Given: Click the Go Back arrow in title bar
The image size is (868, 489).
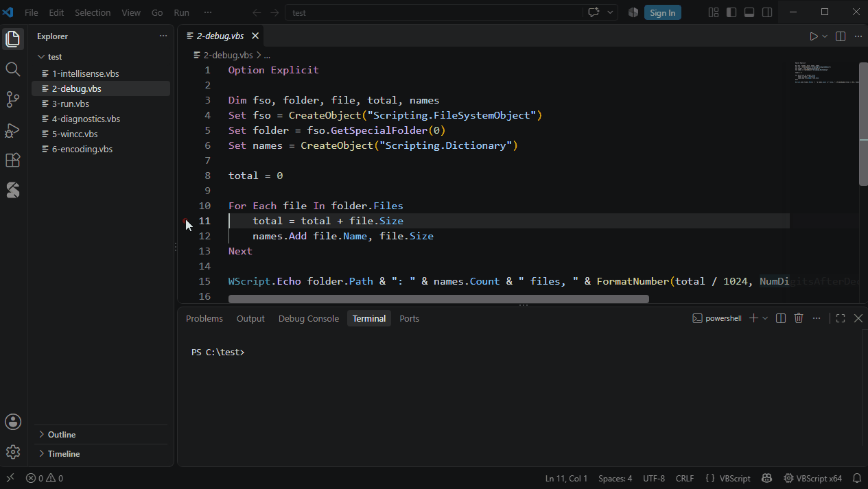Looking at the screenshot, I should click(257, 12).
